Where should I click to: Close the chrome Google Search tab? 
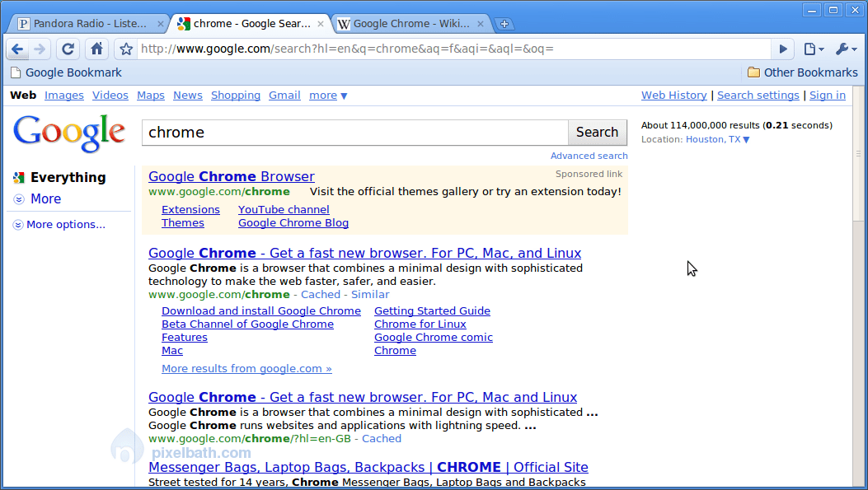point(320,24)
